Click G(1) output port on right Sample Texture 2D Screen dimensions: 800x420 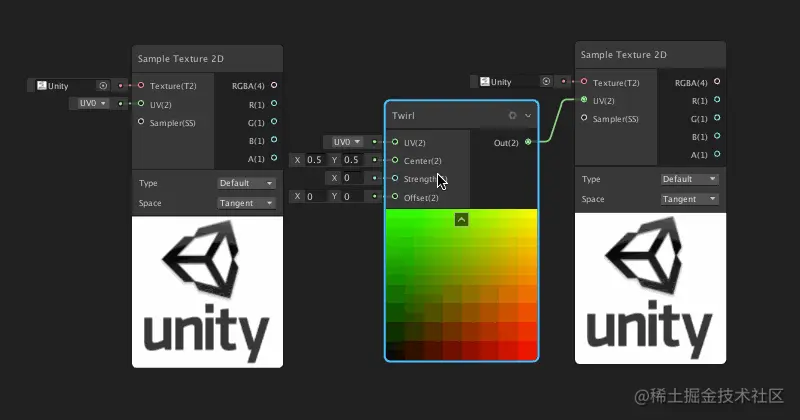717,118
